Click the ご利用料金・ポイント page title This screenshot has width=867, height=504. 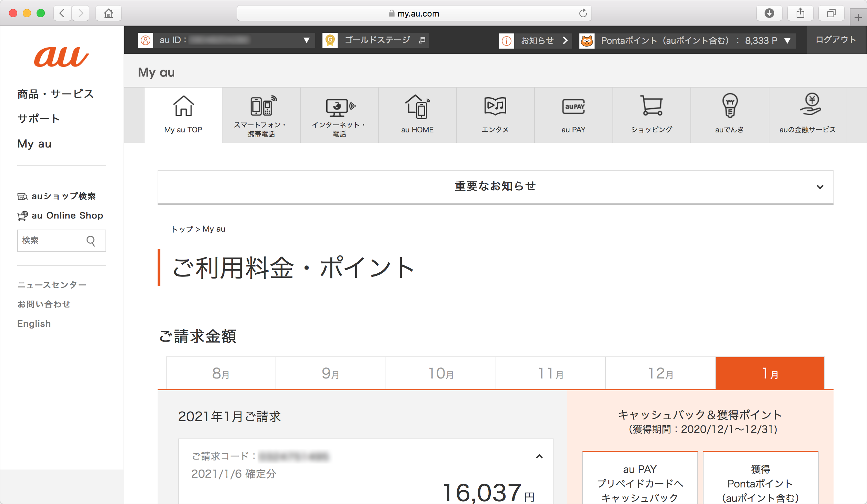coord(293,268)
